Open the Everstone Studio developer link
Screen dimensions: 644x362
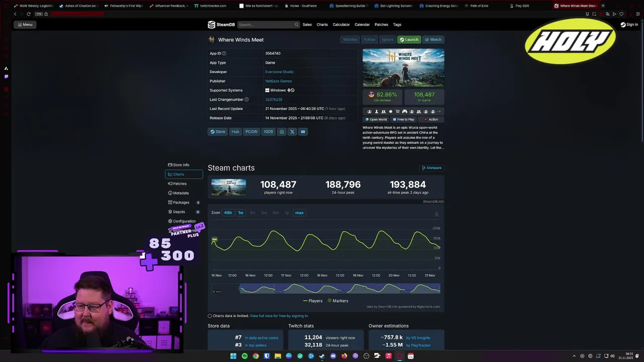pos(279,72)
